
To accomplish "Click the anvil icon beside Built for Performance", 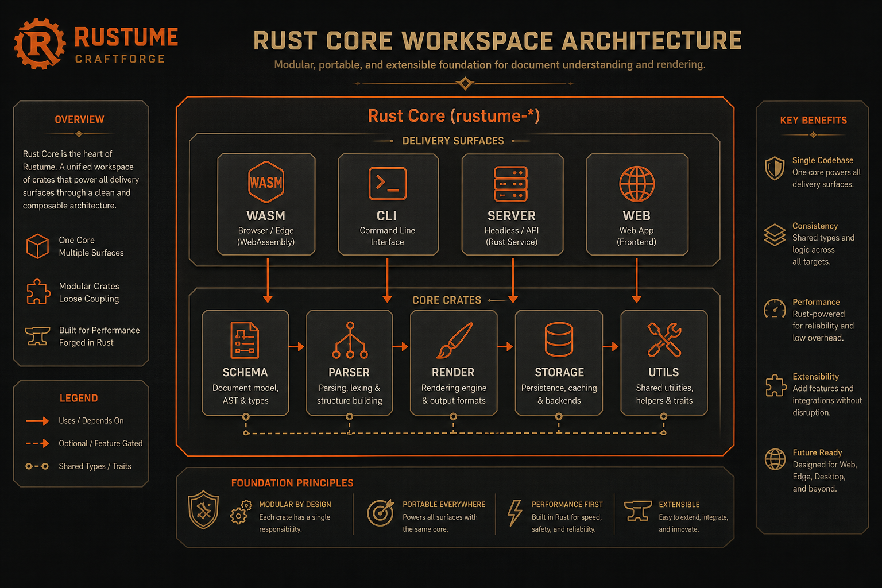I will pos(38,336).
